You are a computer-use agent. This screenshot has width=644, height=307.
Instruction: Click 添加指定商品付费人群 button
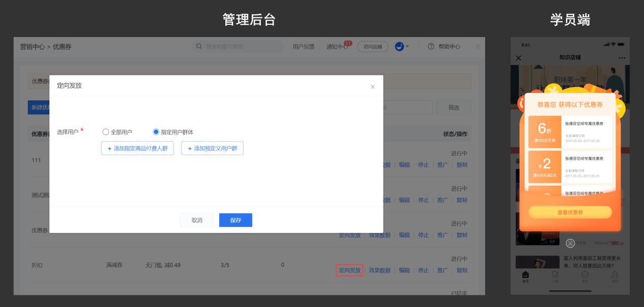[138, 149]
